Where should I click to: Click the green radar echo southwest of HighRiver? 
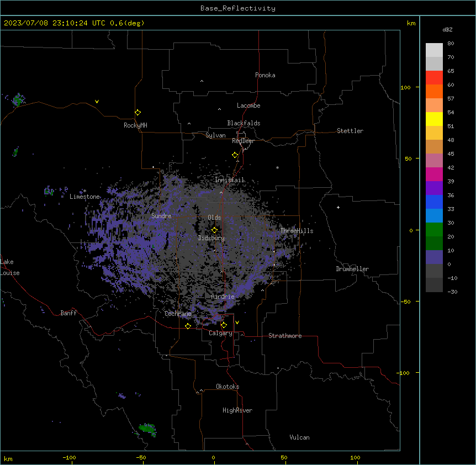(147, 429)
